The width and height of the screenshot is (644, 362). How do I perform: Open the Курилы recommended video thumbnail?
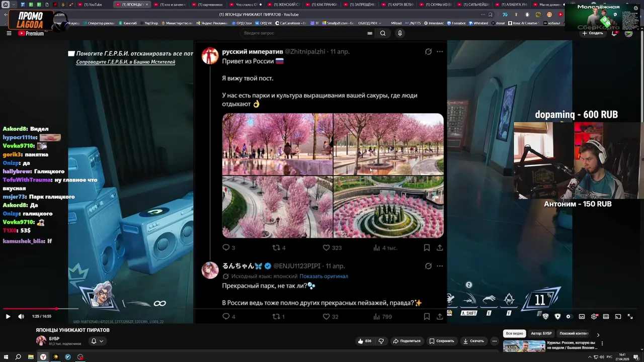524,346
